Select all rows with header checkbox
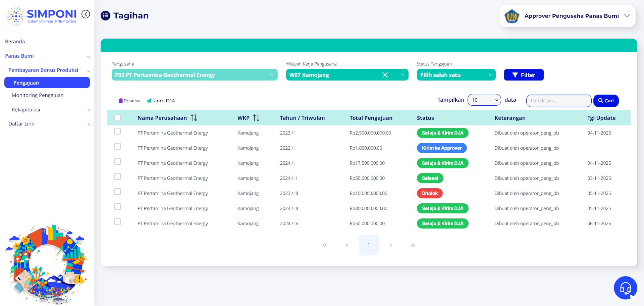The height and width of the screenshot is (306, 644). click(117, 118)
